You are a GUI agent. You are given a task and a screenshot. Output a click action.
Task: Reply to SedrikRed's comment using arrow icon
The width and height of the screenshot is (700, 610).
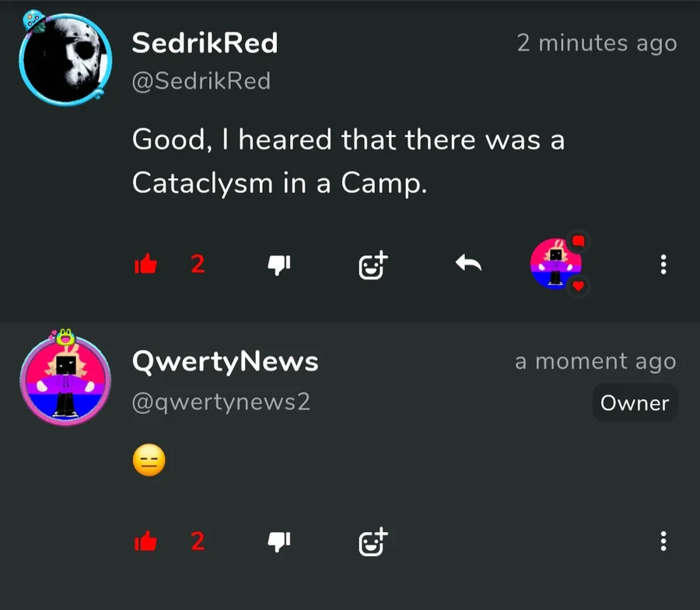468,262
